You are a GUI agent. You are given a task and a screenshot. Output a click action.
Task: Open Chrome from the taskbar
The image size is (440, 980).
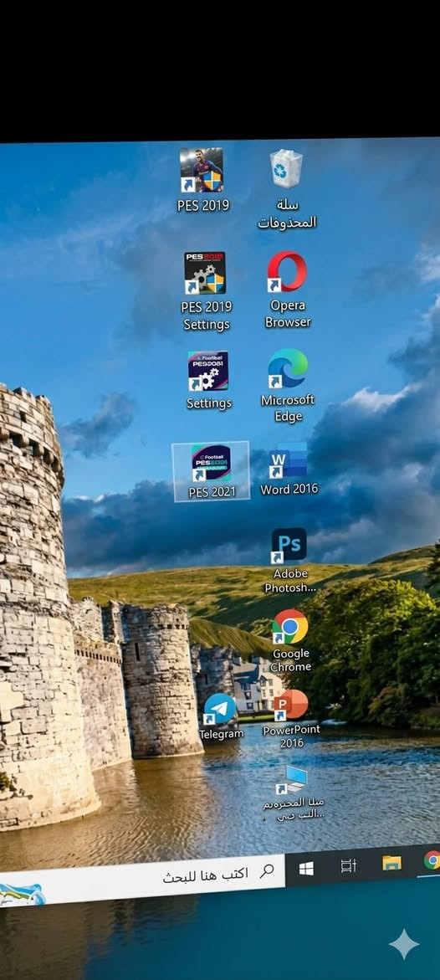tap(432, 860)
